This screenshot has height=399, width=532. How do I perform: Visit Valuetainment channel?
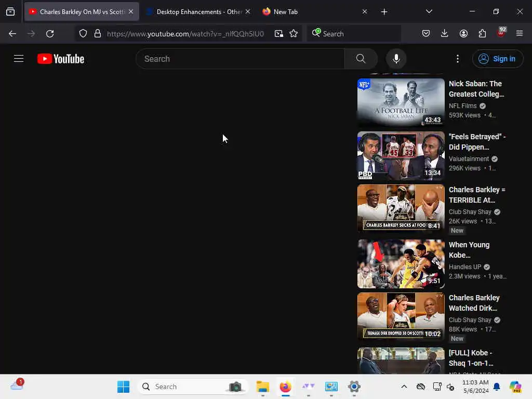(469, 159)
